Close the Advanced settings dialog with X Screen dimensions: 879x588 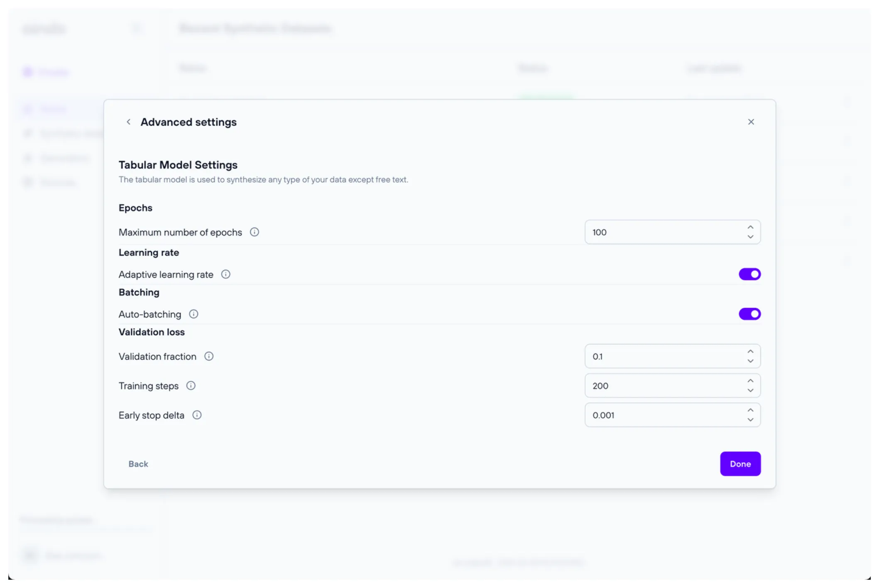pos(751,122)
